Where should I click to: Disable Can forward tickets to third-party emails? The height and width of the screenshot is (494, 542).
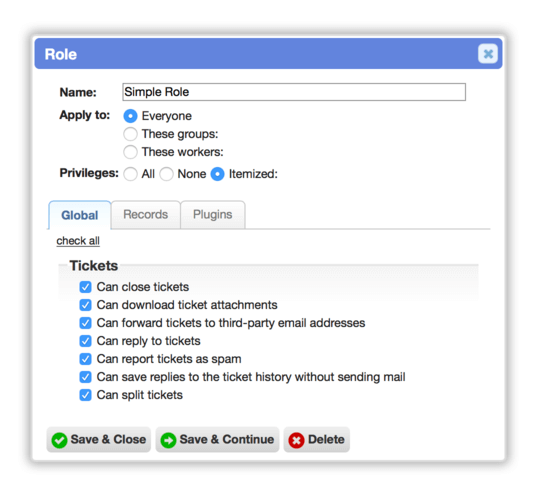tap(85, 323)
